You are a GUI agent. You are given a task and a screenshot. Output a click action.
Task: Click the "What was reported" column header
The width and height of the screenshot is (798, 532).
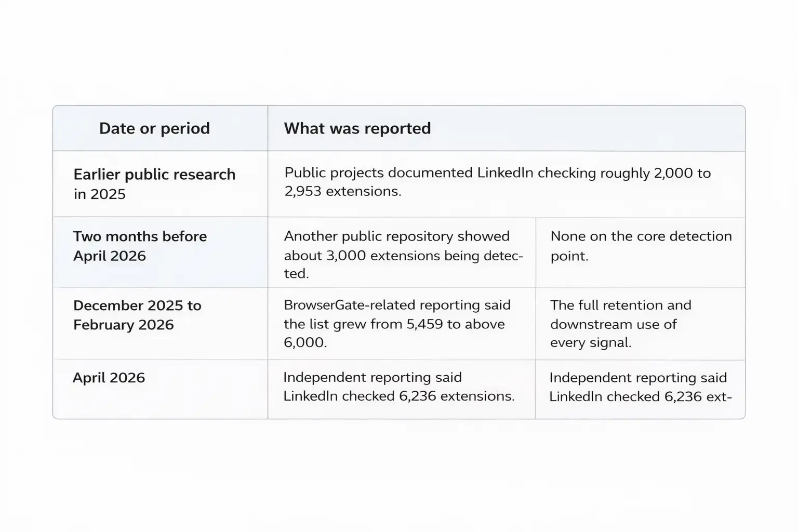tap(357, 128)
